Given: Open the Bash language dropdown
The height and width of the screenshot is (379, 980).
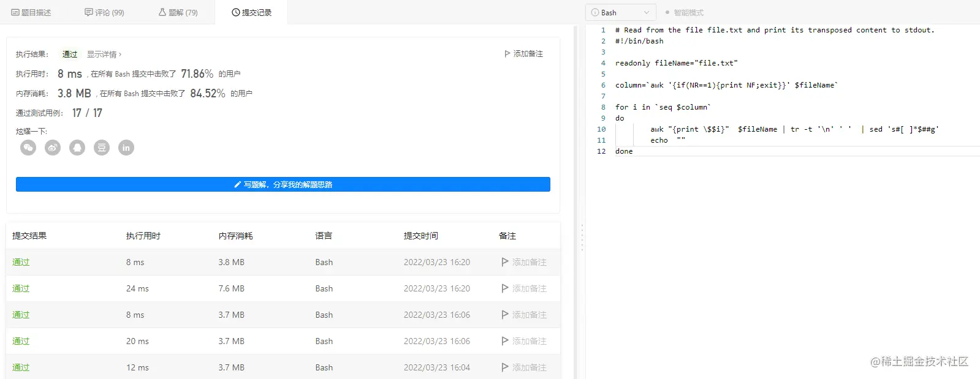Looking at the screenshot, I should [620, 12].
